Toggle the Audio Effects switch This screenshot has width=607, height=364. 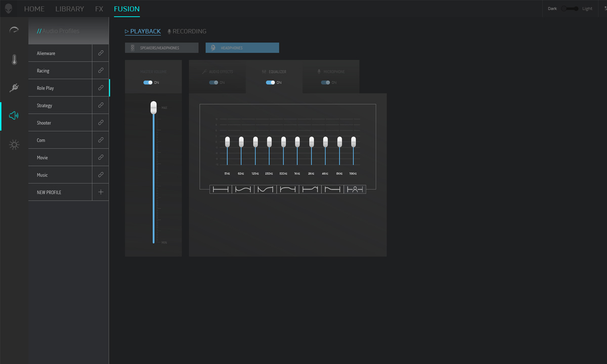click(213, 82)
